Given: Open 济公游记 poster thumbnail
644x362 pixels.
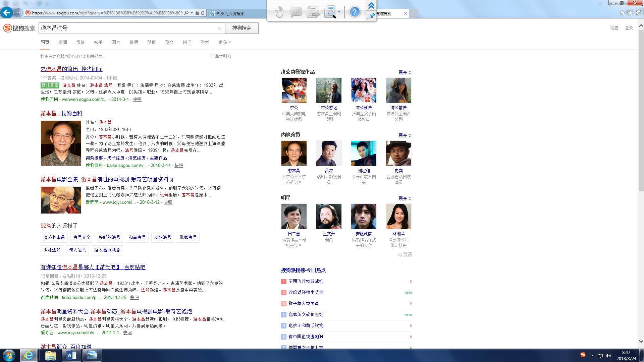Looking at the screenshot, I should pos(329,90).
